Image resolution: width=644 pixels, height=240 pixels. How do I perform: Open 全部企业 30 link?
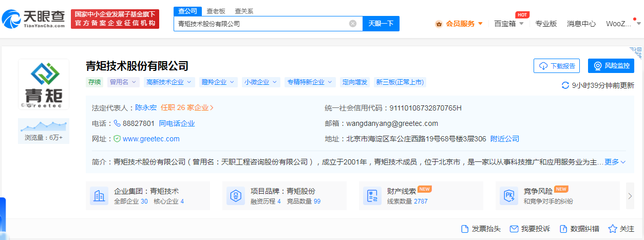coord(131,201)
